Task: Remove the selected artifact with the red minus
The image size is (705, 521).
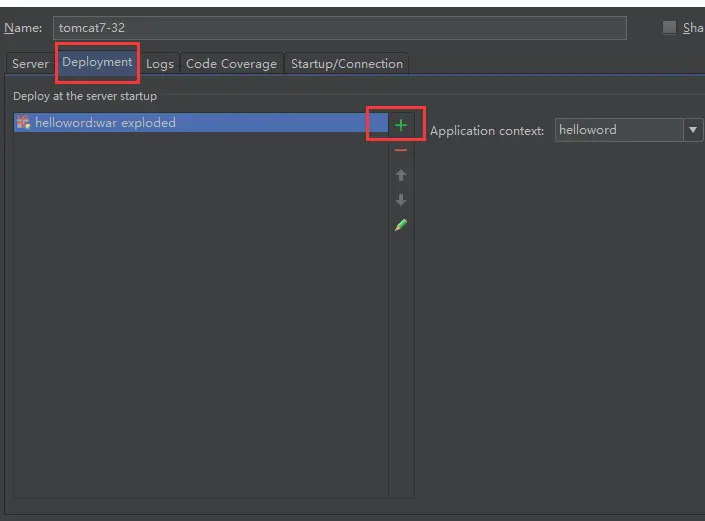Action: click(x=401, y=150)
